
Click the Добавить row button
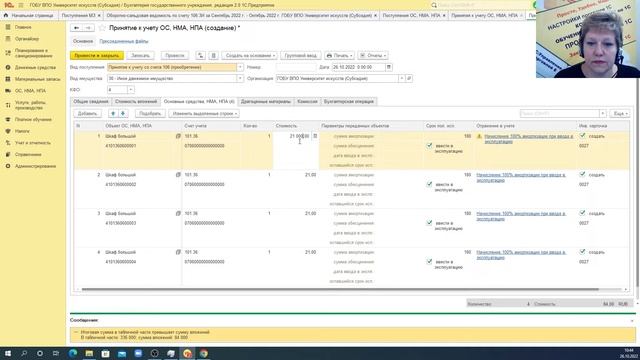coord(87,113)
